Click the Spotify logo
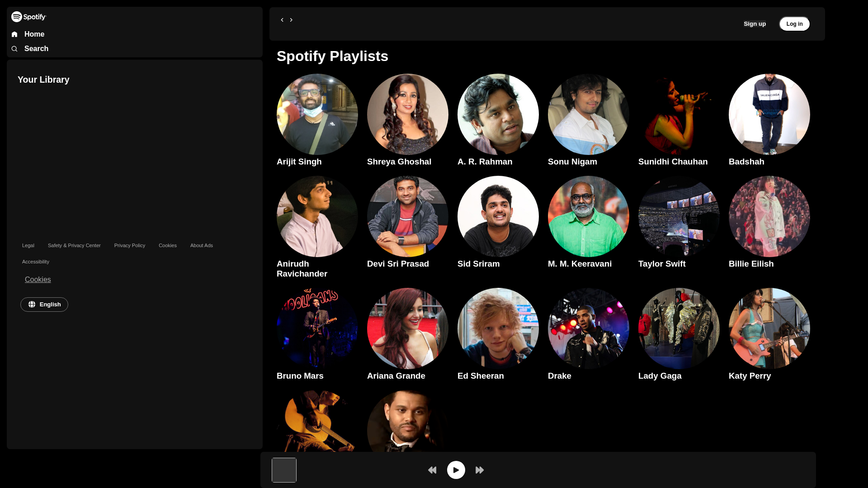 28,17
